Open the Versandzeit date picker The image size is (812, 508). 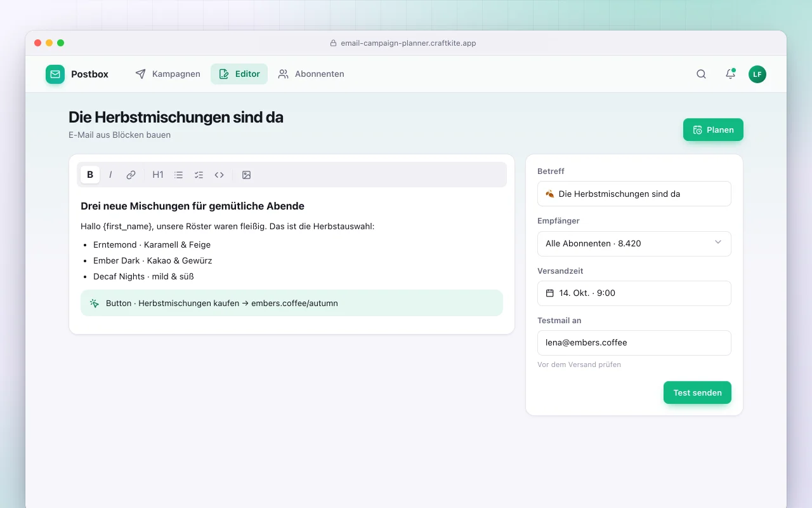click(x=634, y=293)
